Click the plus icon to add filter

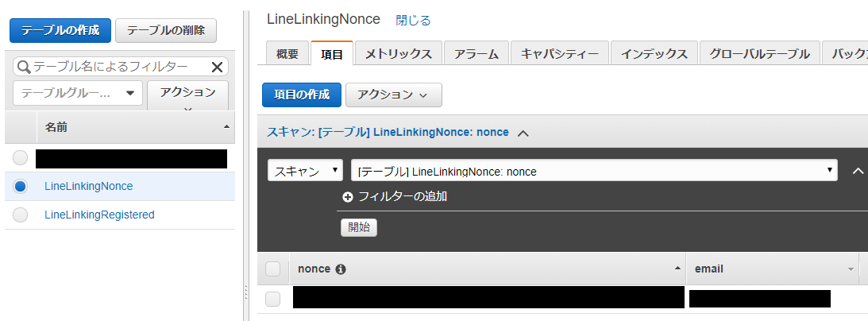[348, 196]
